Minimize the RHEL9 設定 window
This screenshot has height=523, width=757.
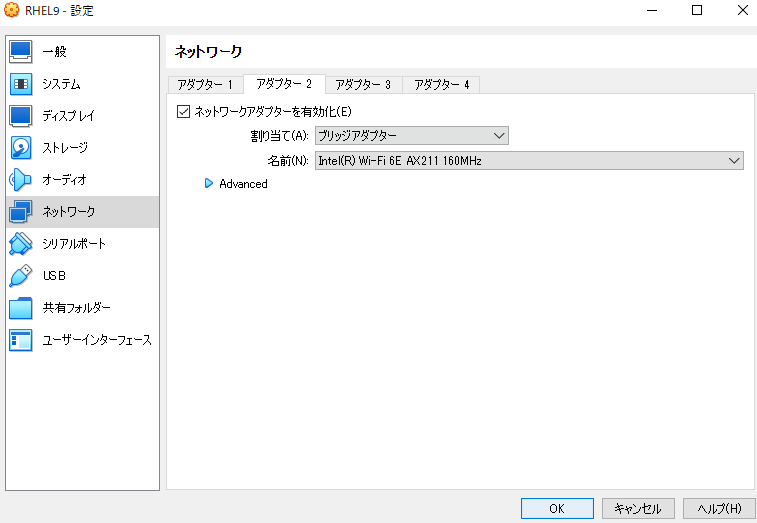652,10
